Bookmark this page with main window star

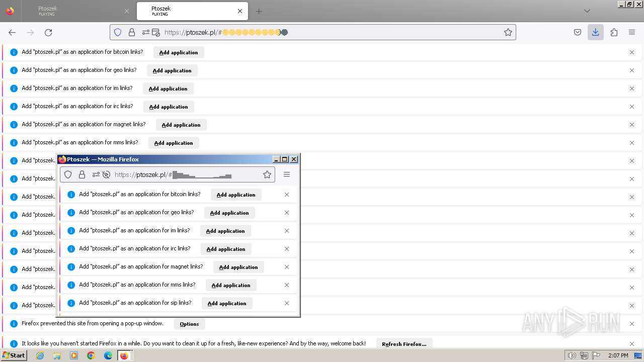pyautogui.click(x=508, y=32)
